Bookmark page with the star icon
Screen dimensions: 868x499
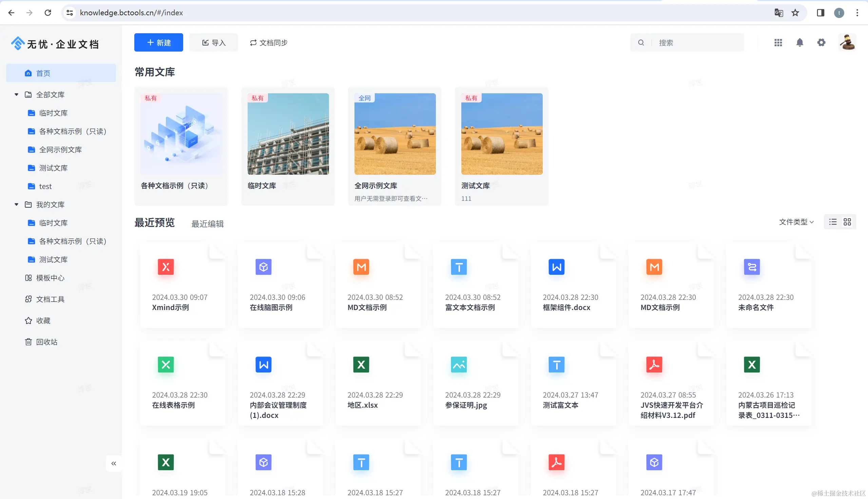pos(795,13)
